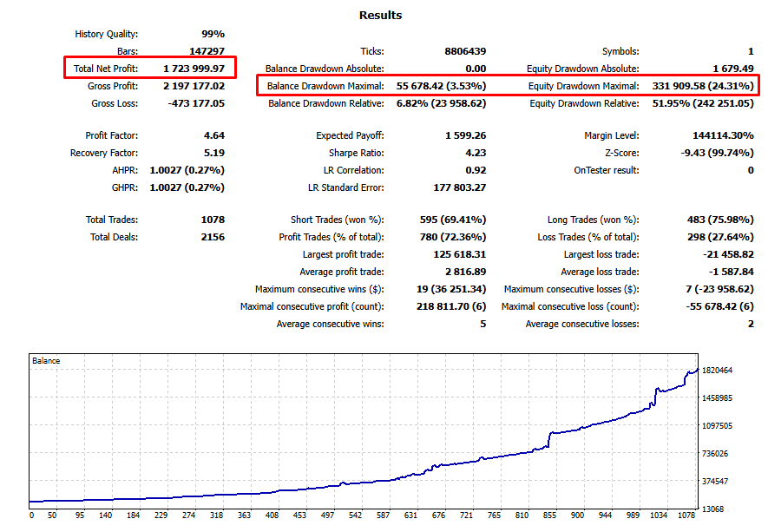Click the History Quality value 99%

tap(213, 34)
